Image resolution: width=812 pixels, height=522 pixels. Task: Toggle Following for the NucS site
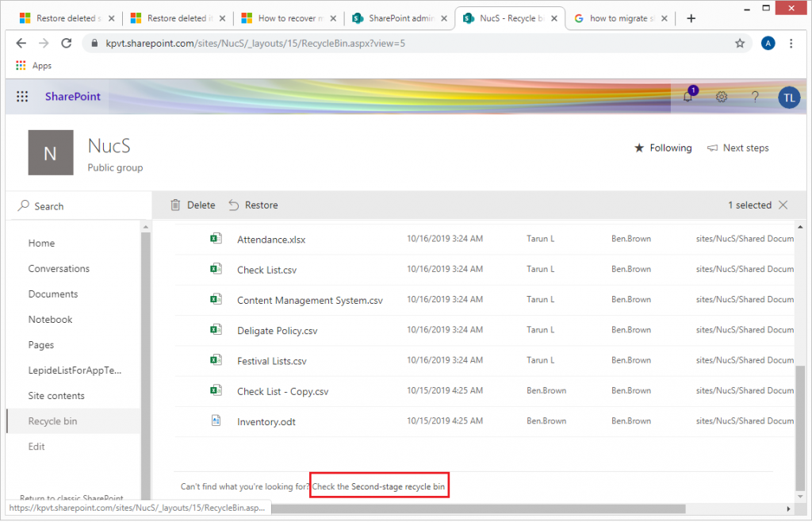click(663, 148)
